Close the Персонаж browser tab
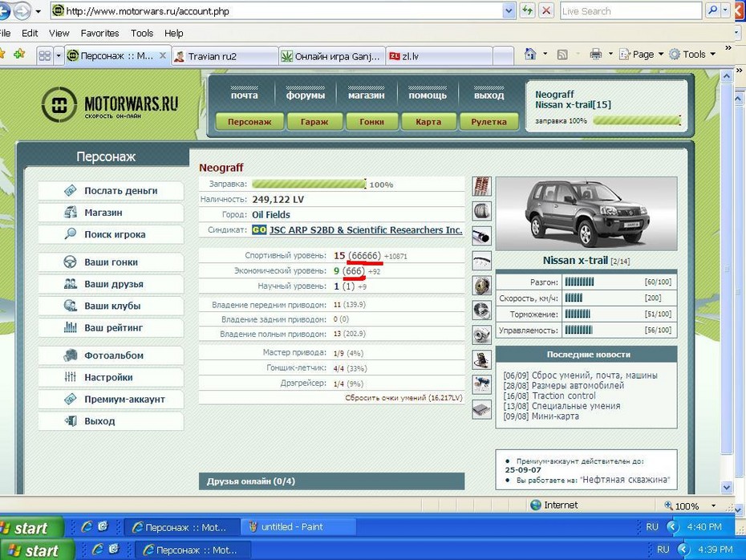 [163, 55]
